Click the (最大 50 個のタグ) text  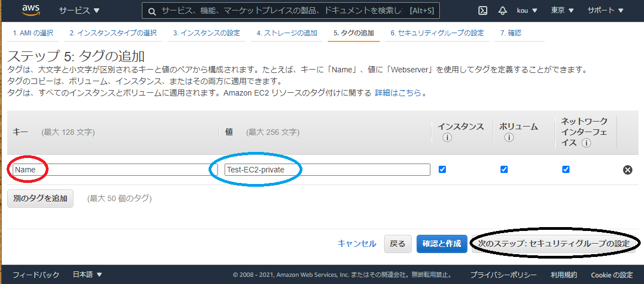pos(120,198)
